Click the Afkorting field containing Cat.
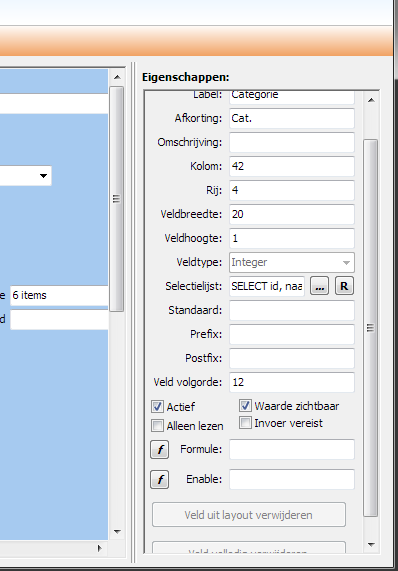The width and height of the screenshot is (398, 571). click(292, 118)
